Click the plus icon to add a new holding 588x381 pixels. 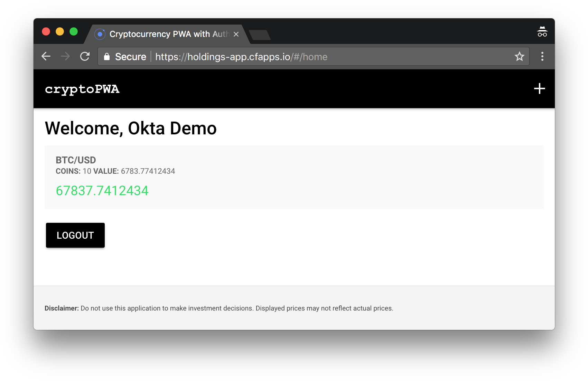[540, 89]
